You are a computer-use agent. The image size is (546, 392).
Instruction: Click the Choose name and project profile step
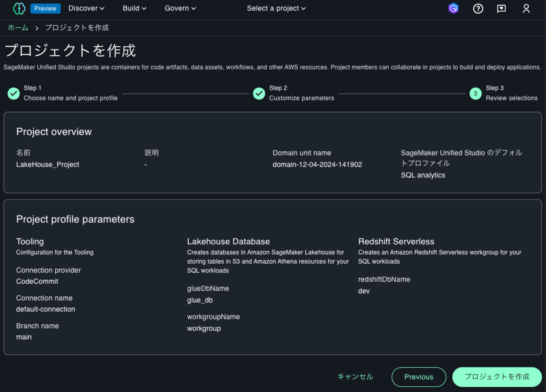tap(70, 98)
